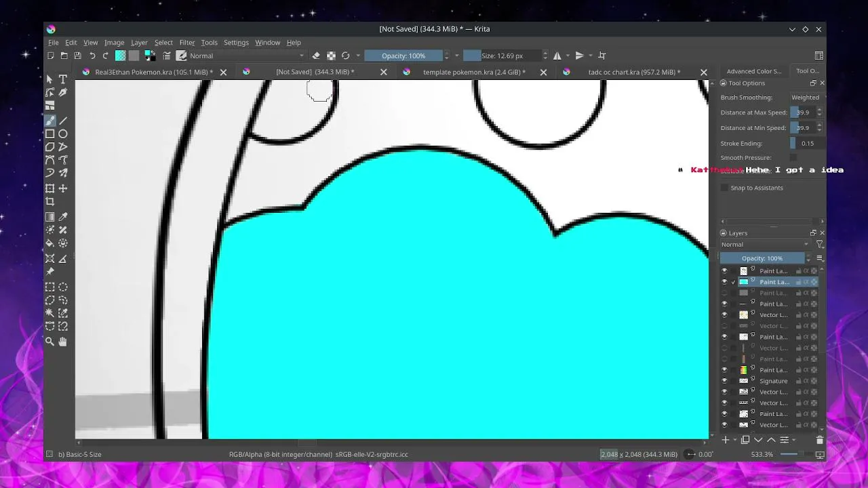Select the Crop tool
This screenshot has width=868, height=488.
pos(50,202)
